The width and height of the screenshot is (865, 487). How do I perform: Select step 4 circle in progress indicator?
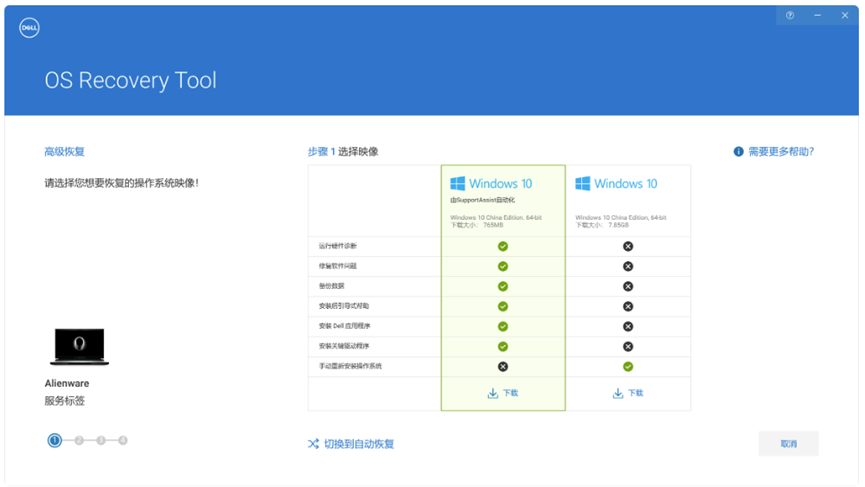tap(122, 440)
